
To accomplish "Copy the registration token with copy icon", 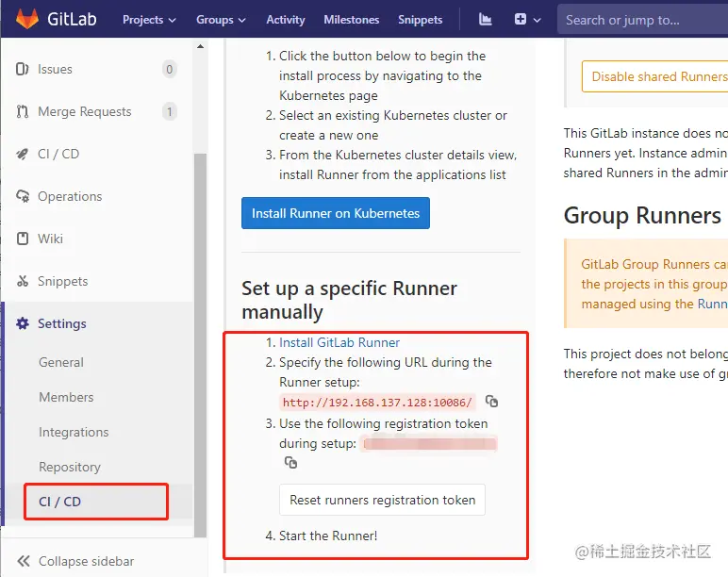I will (290, 462).
